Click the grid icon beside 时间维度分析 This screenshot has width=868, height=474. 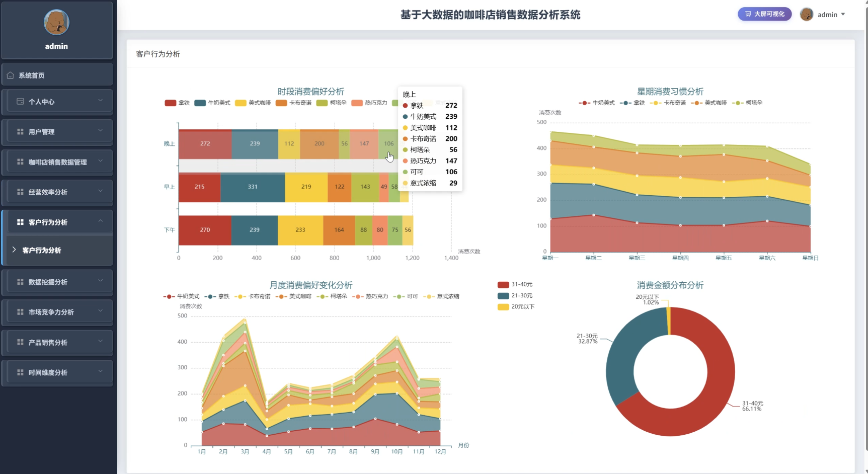tap(20, 373)
